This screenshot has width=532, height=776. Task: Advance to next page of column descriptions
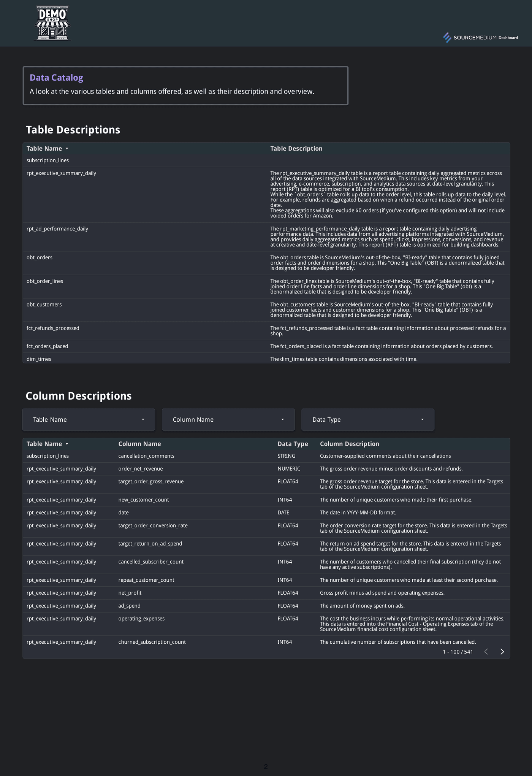(502, 651)
